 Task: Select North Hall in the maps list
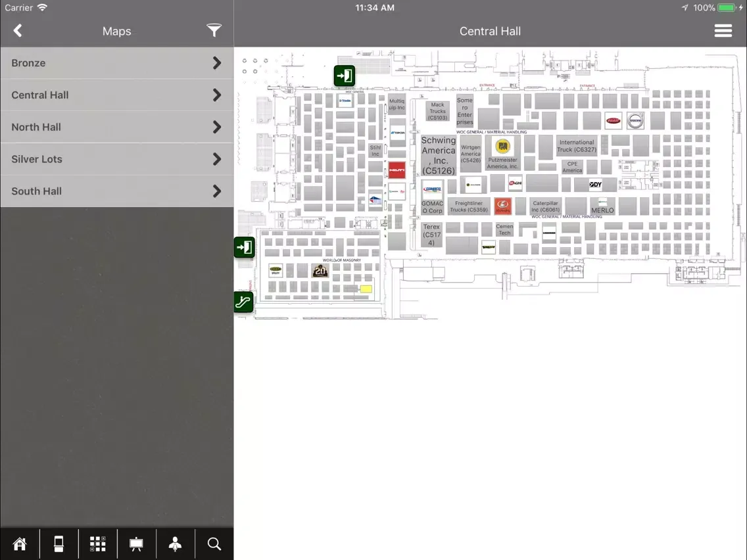(x=117, y=127)
